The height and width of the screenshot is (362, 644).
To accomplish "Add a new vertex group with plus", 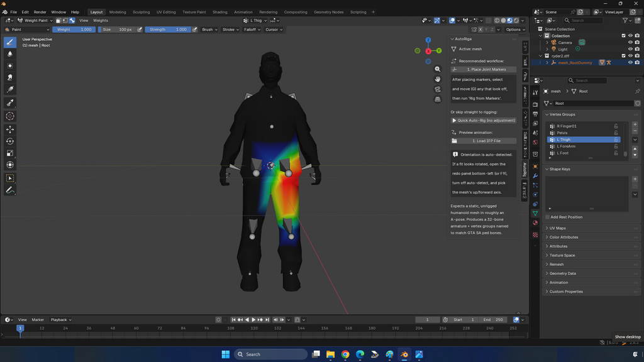I will click(635, 124).
